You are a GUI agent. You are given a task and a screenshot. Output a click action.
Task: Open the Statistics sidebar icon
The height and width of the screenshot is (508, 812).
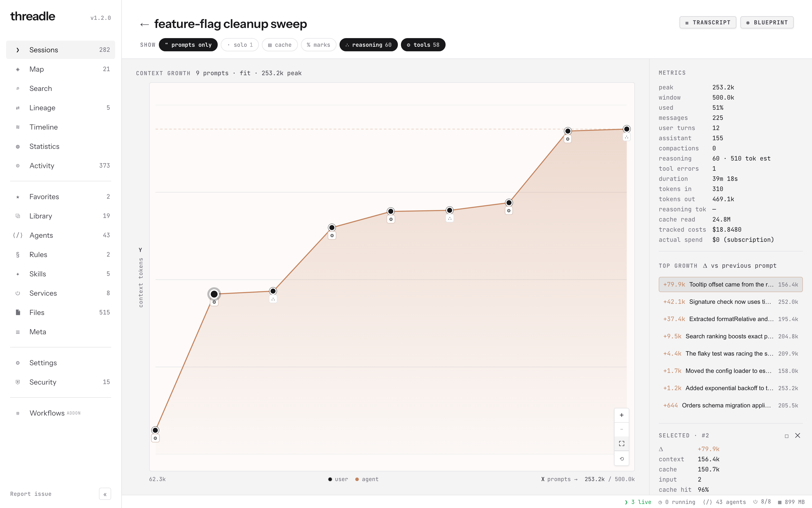tap(18, 147)
